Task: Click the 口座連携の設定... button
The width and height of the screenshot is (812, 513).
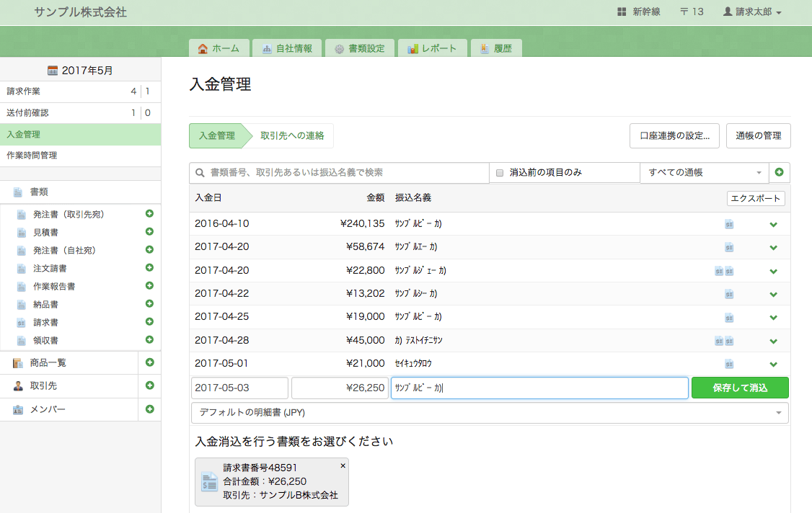Action: point(674,135)
